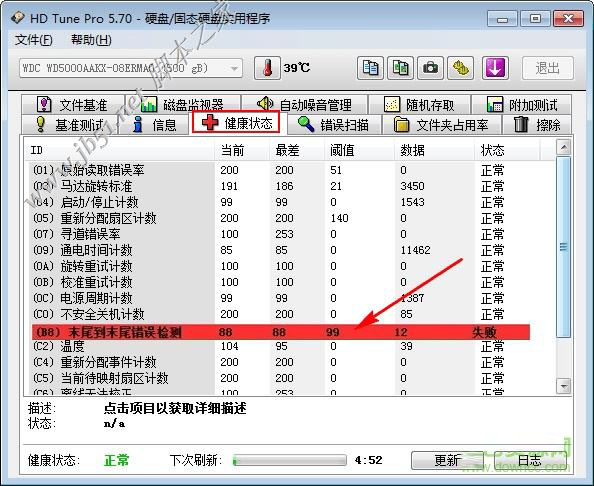Open the 帮助(H) menu
594x486 pixels.
(x=91, y=40)
